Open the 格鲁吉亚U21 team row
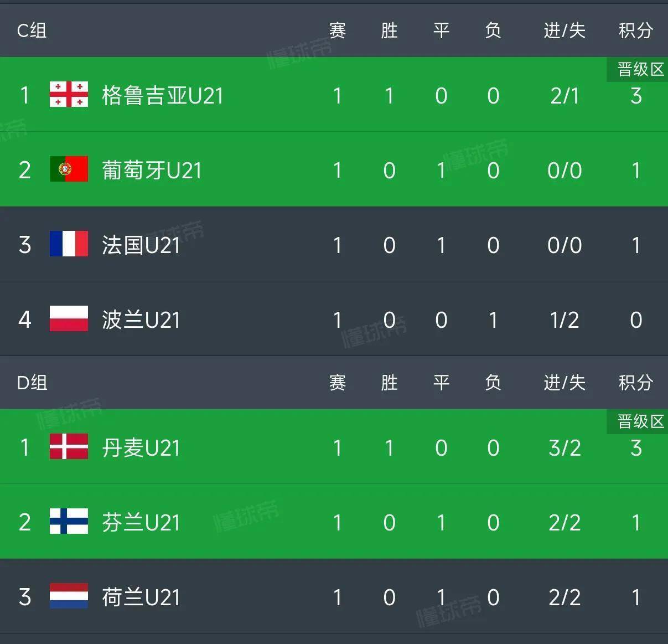The height and width of the screenshot is (644, 668). click(x=162, y=95)
